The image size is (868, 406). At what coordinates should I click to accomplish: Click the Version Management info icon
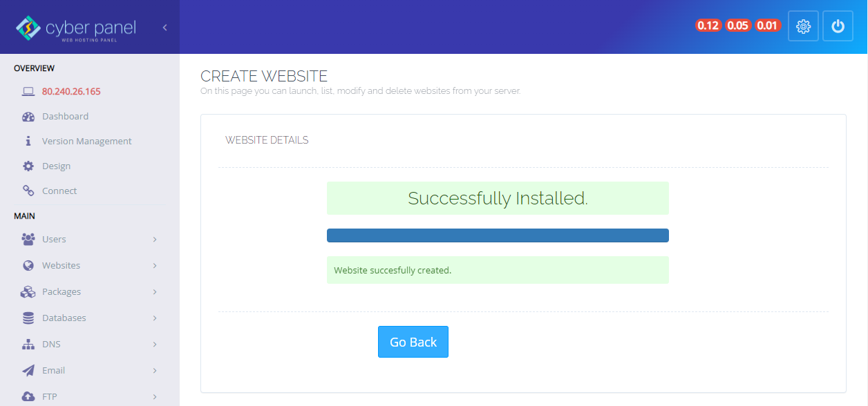pyautogui.click(x=28, y=142)
